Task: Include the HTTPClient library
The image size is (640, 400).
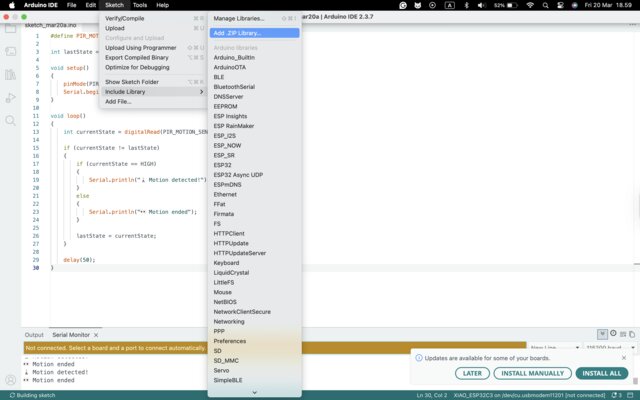Action: pyautogui.click(x=254, y=233)
